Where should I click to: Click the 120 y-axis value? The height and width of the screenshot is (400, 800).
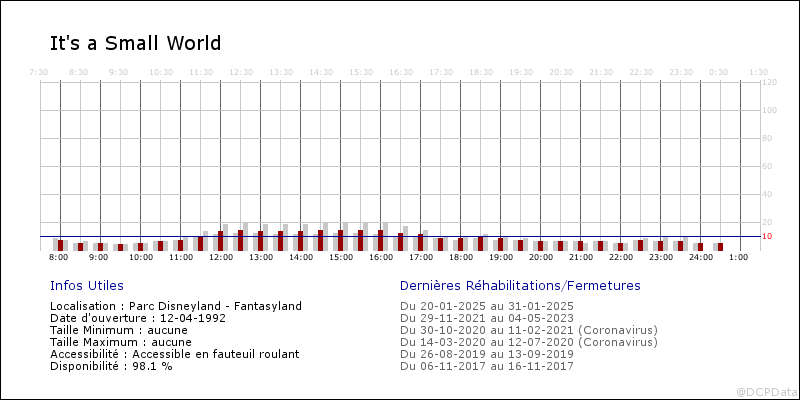pyautogui.click(x=769, y=82)
